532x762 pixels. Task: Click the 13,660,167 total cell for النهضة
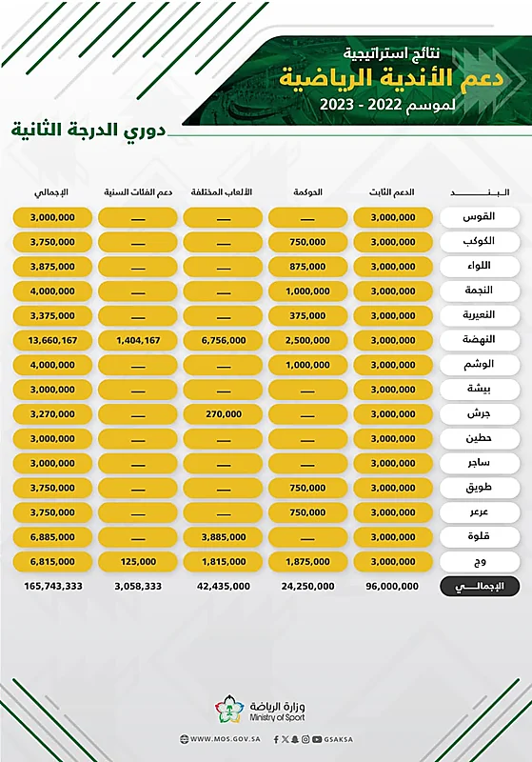[52, 340]
